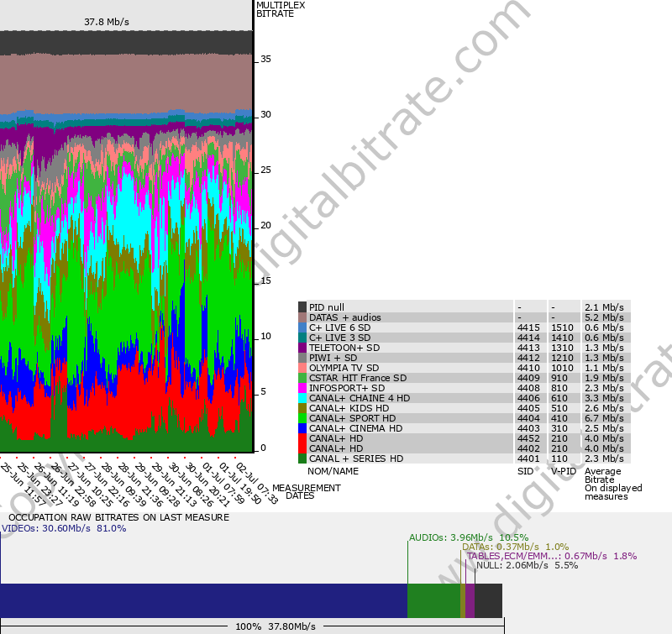
Task: Click V-PID value 1510
Action: (562, 327)
